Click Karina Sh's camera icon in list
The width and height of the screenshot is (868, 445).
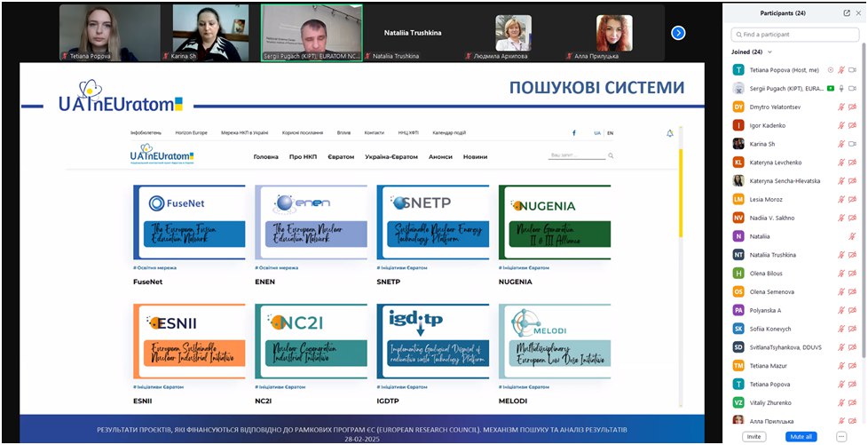tap(853, 144)
